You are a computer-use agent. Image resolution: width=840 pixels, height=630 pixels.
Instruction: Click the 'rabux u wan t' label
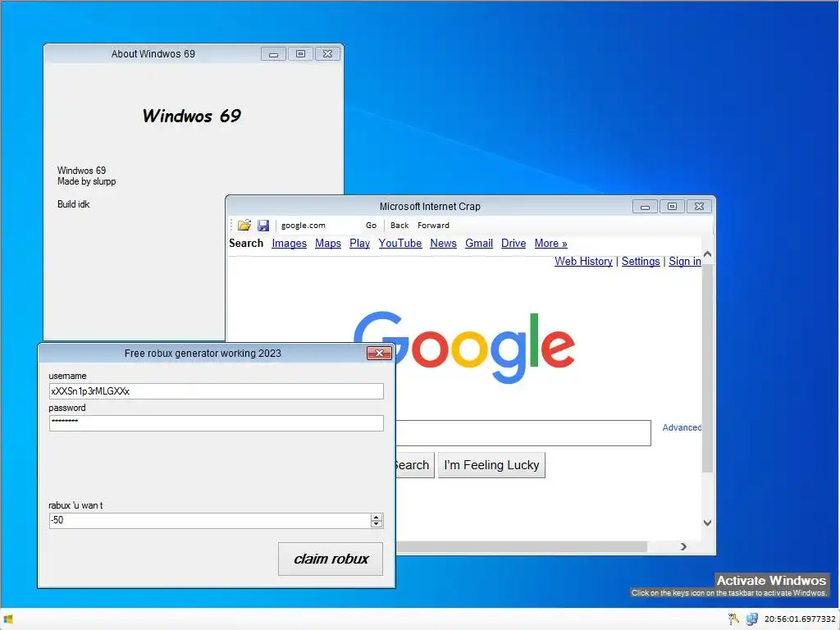[x=75, y=505]
